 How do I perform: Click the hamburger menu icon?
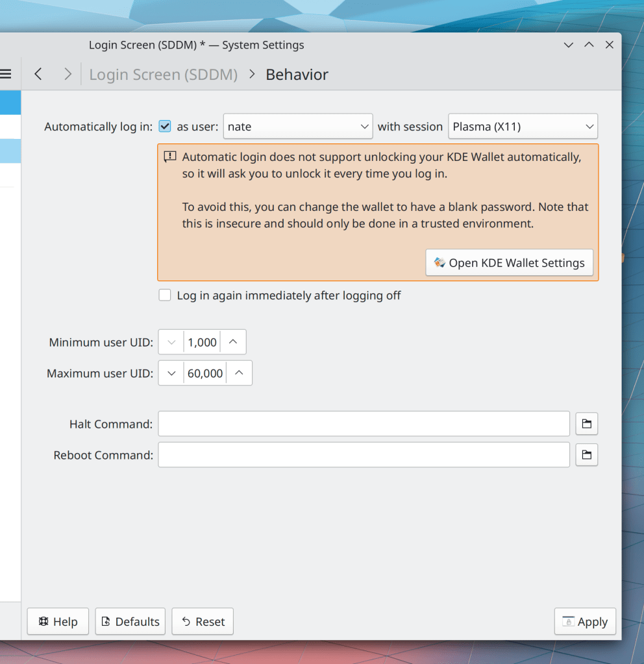[x=6, y=75]
